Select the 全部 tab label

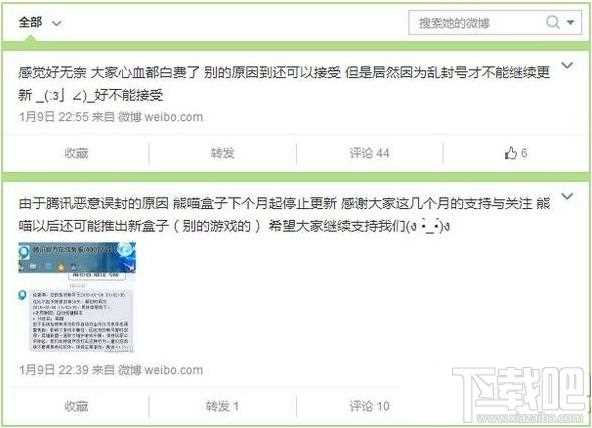[x=30, y=22]
